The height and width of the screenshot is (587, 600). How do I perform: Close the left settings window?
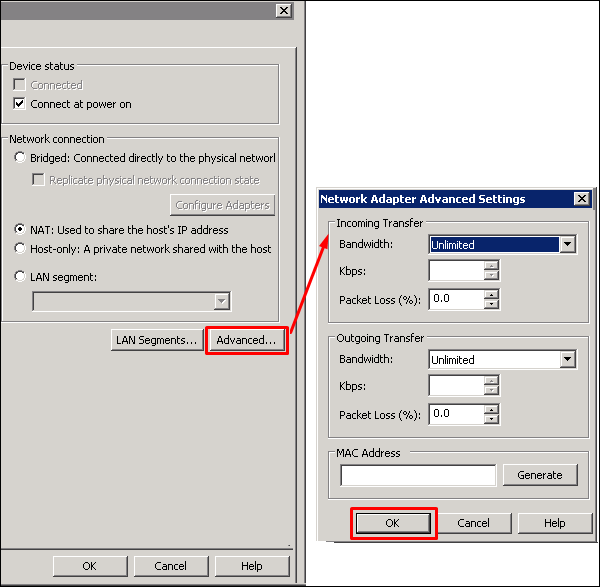point(284,10)
